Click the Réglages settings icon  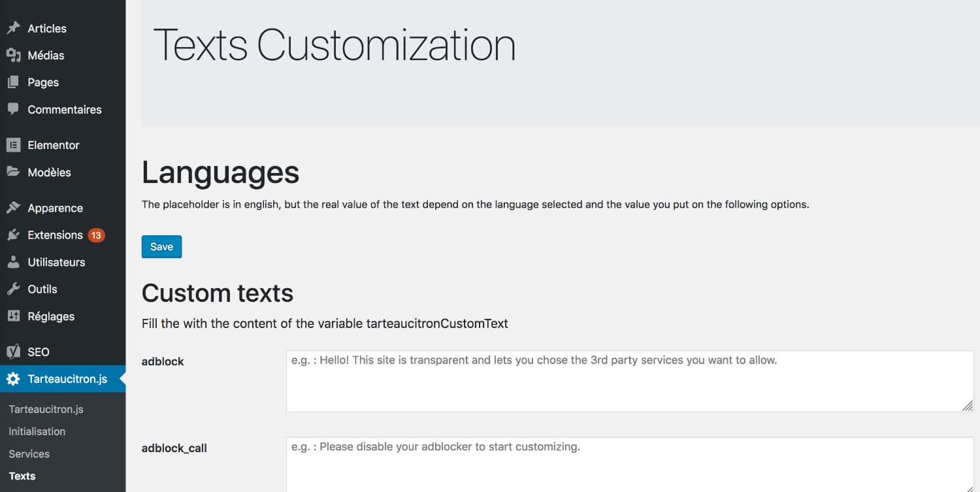[x=13, y=316]
